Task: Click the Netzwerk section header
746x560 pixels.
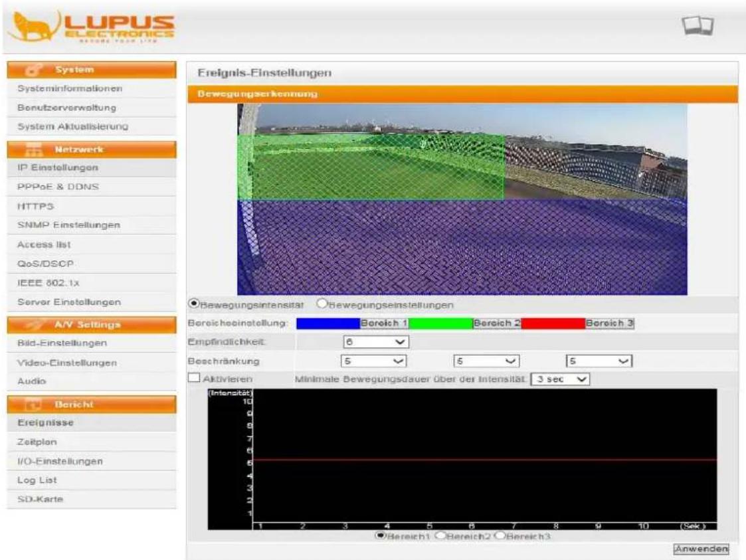Action: pos(92,149)
